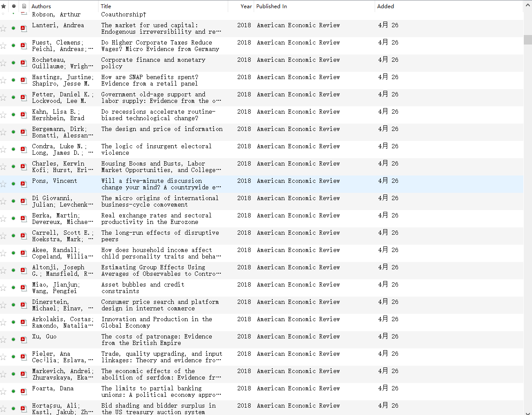Screen dimensions: 532x415
Task: Select authors cell "Robson, Arthur"
Action: click(x=56, y=14)
